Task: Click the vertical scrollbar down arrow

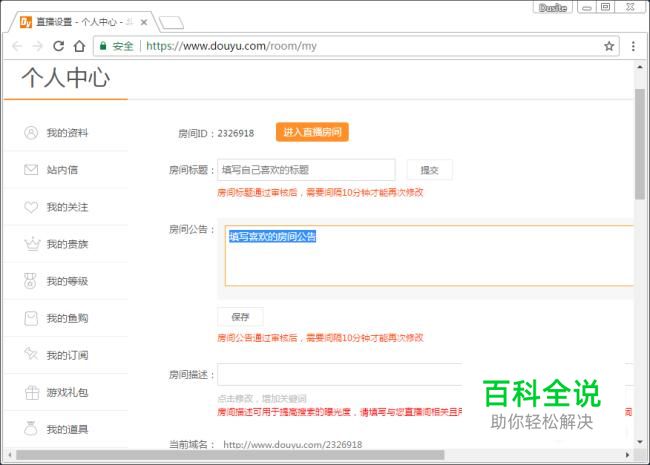Action: pyautogui.click(x=640, y=442)
